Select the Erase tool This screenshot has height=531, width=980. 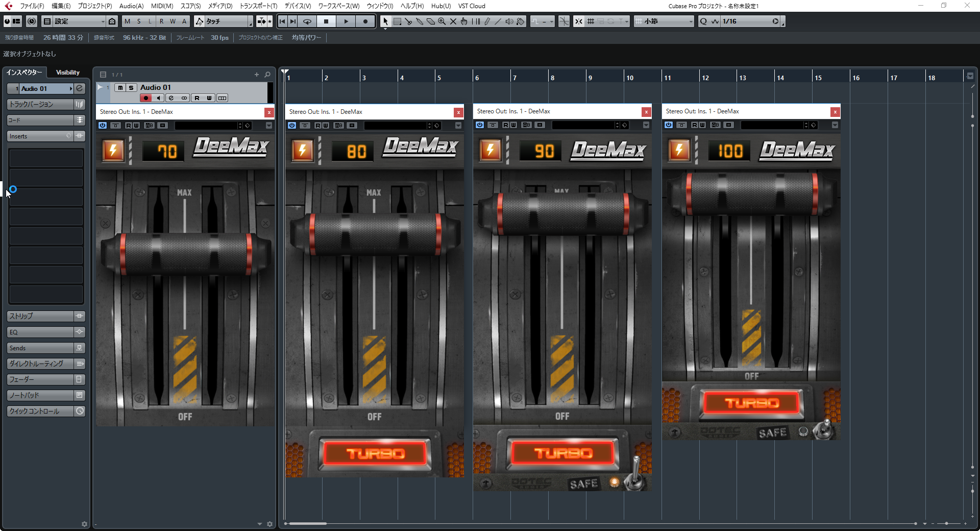coord(431,21)
